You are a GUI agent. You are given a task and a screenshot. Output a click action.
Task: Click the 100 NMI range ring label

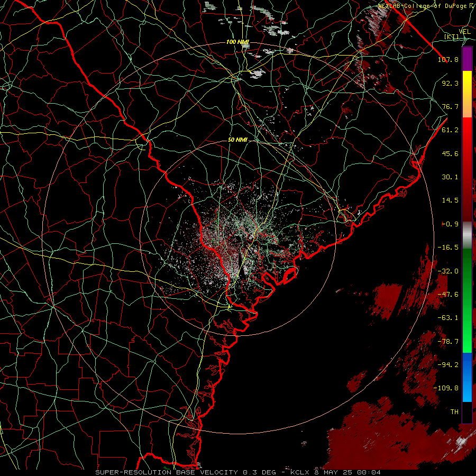click(x=237, y=42)
